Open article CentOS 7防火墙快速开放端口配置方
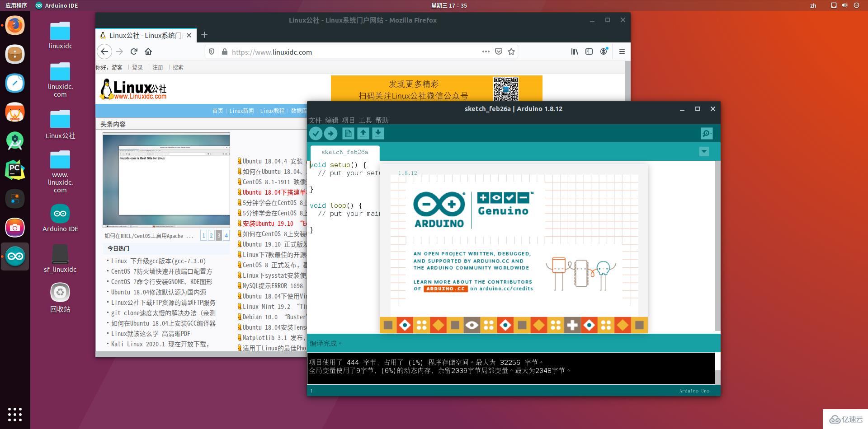This screenshot has width=868, height=429. point(161,271)
